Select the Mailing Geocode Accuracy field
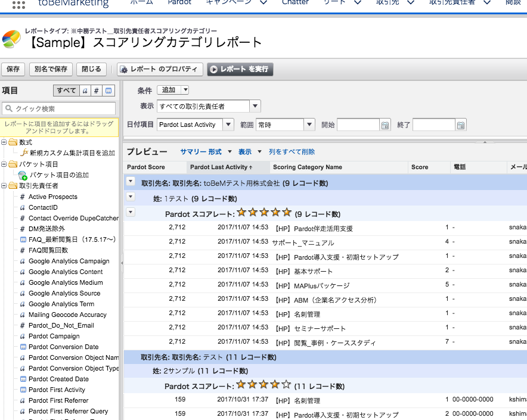527x420 pixels. coord(67,315)
